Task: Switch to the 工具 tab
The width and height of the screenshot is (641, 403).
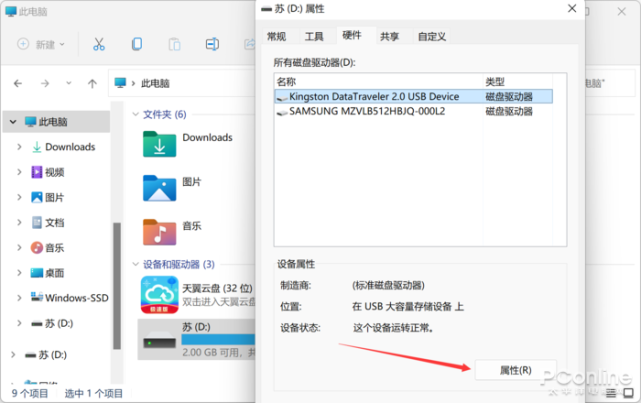Action: click(x=314, y=36)
